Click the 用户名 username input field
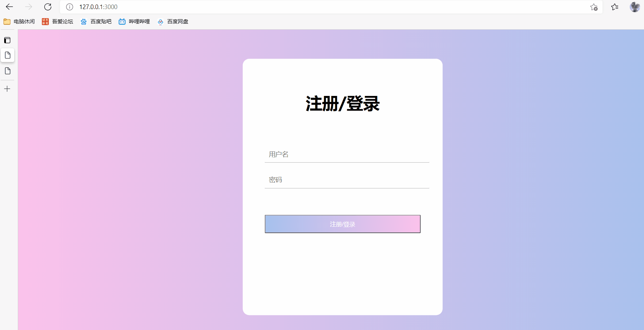This screenshot has height=330, width=644. point(347,154)
